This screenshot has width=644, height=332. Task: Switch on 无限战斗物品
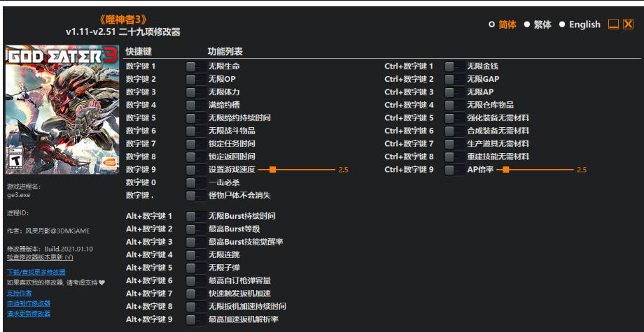195,131
